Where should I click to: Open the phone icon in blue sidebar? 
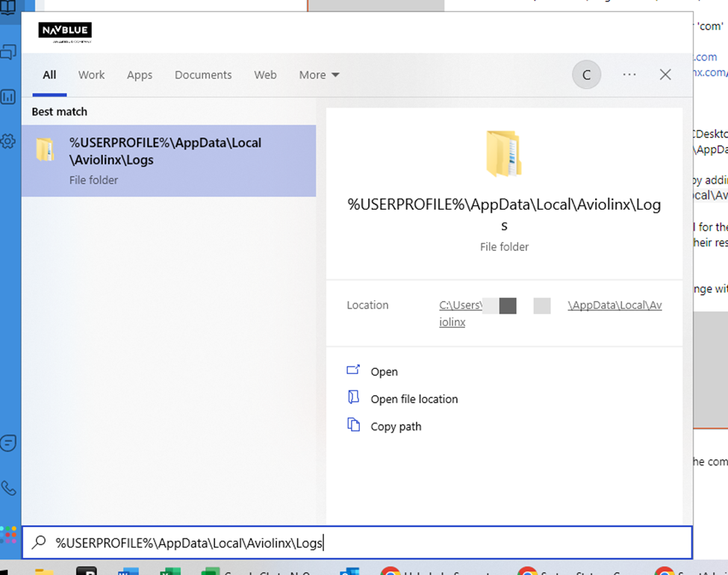8,488
